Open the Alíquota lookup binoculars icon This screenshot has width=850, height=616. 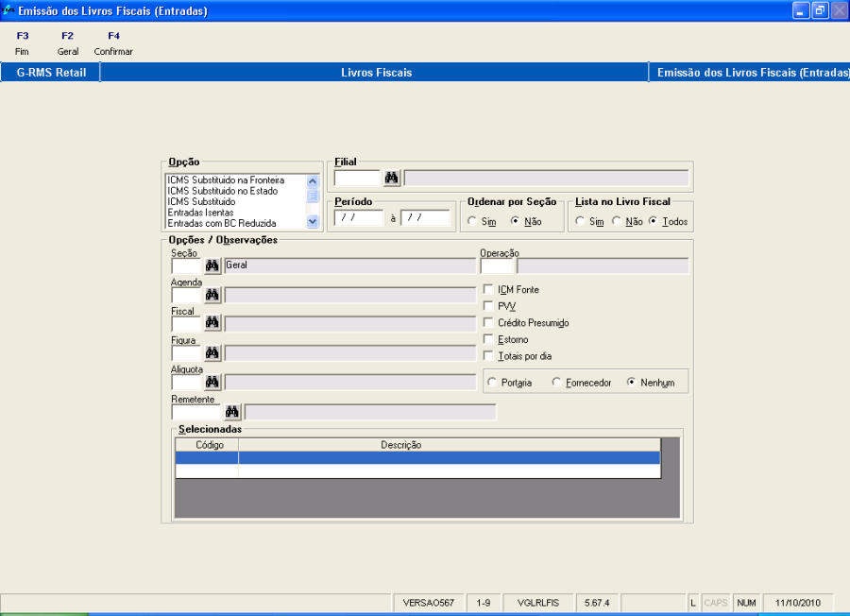(212, 382)
